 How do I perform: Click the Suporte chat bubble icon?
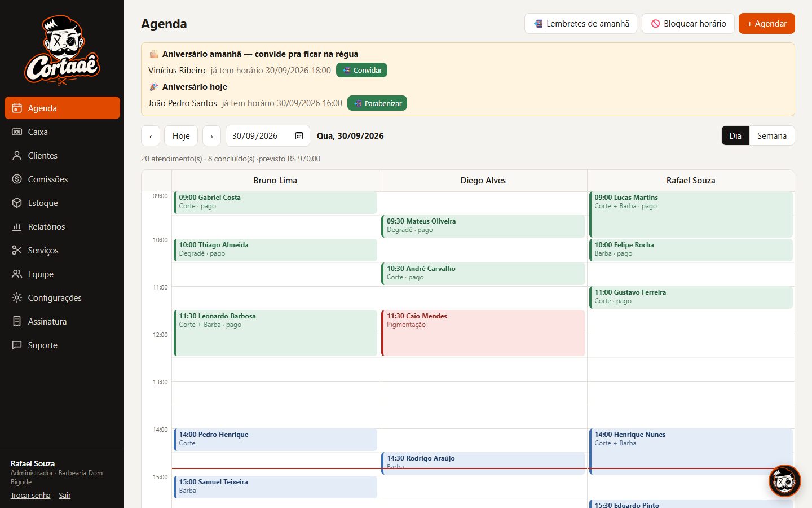click(17, 345)
